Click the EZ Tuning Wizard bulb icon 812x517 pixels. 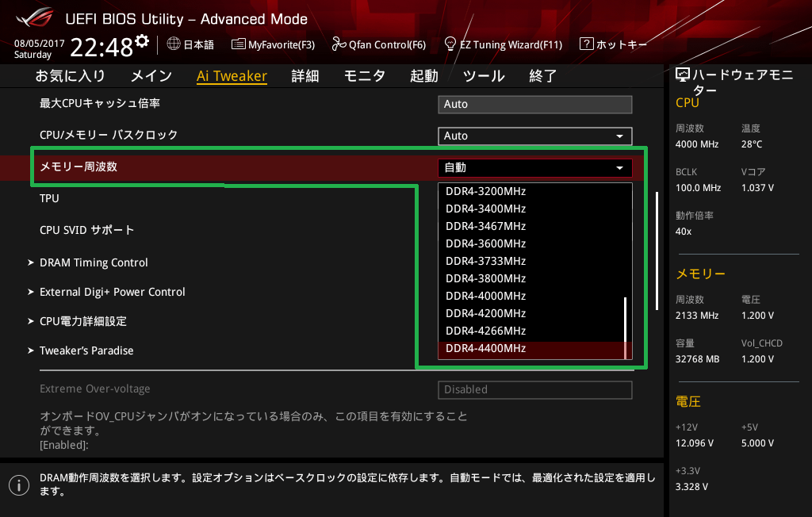pos(450,44)
